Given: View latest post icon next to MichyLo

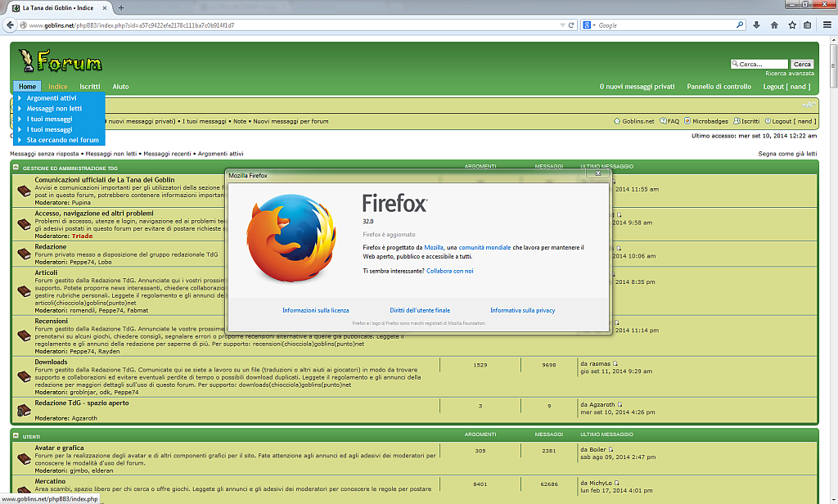Looking at the screenshot, I should [617, 484].
